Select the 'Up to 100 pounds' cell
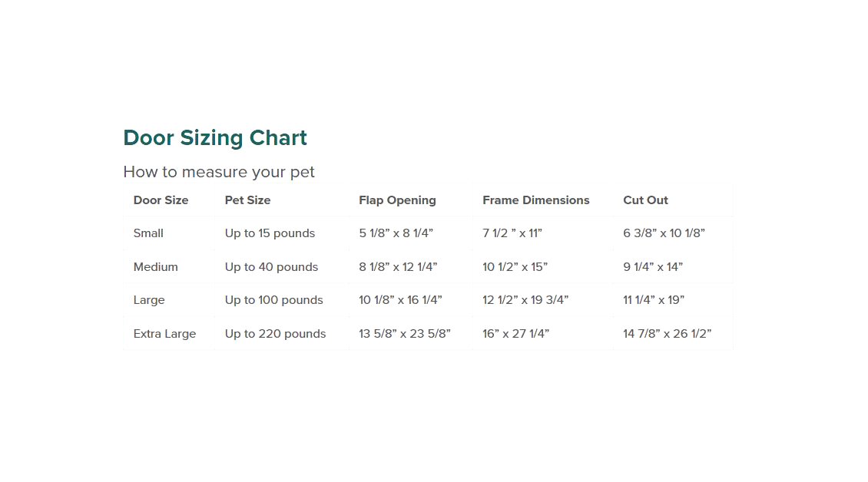 (x=273, y=300)
